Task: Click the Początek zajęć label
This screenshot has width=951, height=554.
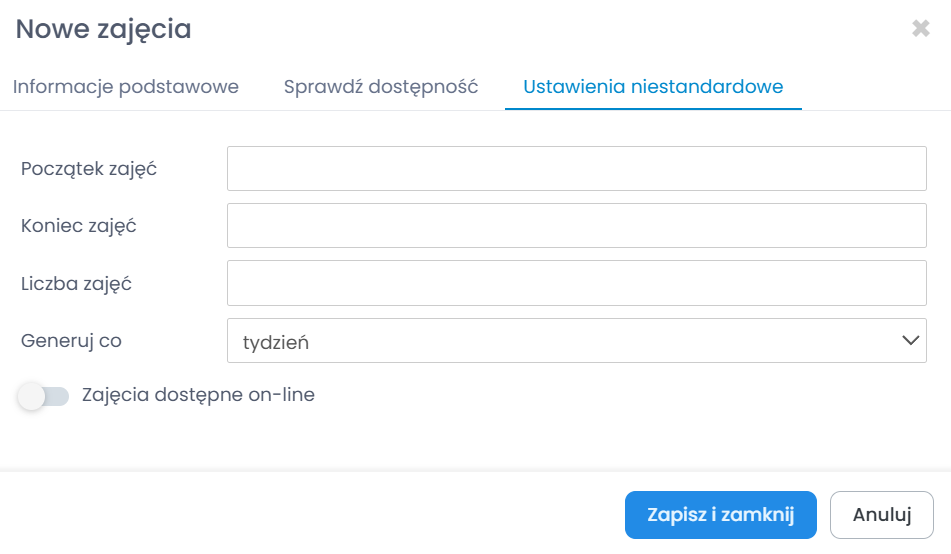Action: point(89,169)
